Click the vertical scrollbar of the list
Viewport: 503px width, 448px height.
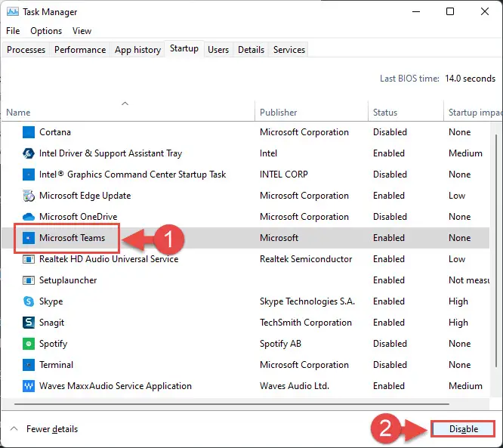click(x=496, y=250)
